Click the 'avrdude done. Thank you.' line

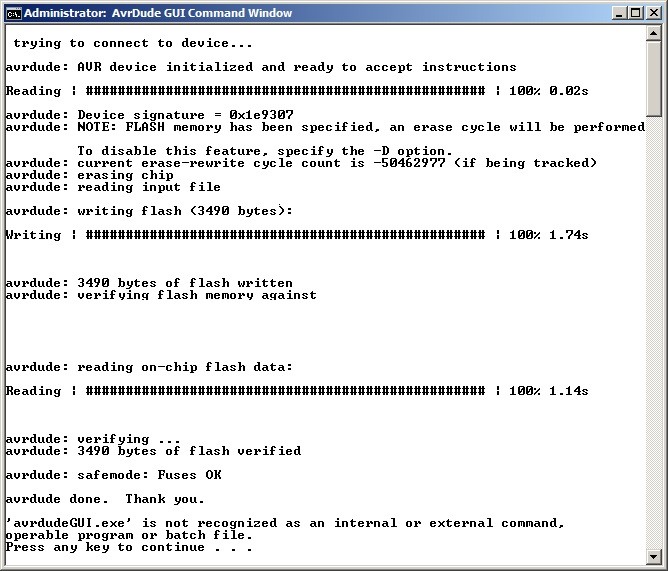point(105,499)
